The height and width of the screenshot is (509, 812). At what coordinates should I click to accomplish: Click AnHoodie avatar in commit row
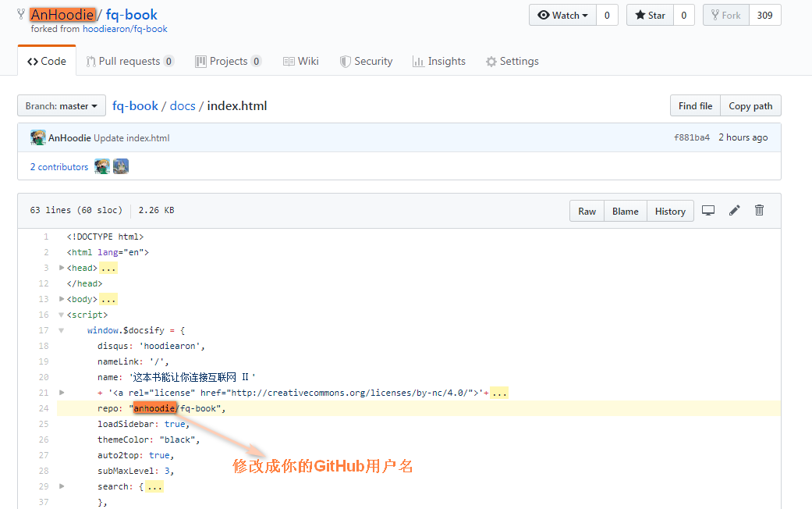coord(37,137)
